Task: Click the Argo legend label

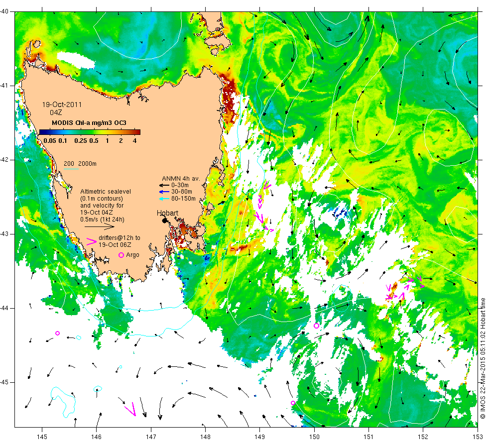Action: point(132,255)
